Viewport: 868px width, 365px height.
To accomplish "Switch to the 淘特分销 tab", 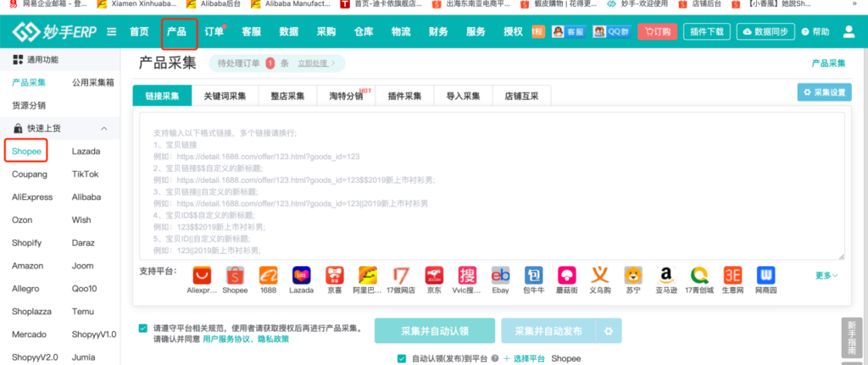I will point(346,96).
